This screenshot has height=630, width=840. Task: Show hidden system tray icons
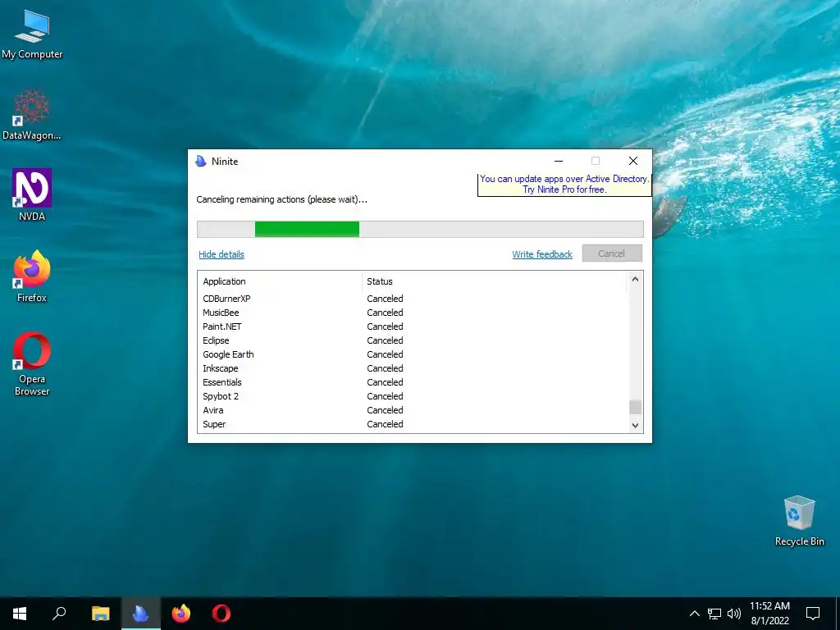(694, 614)
